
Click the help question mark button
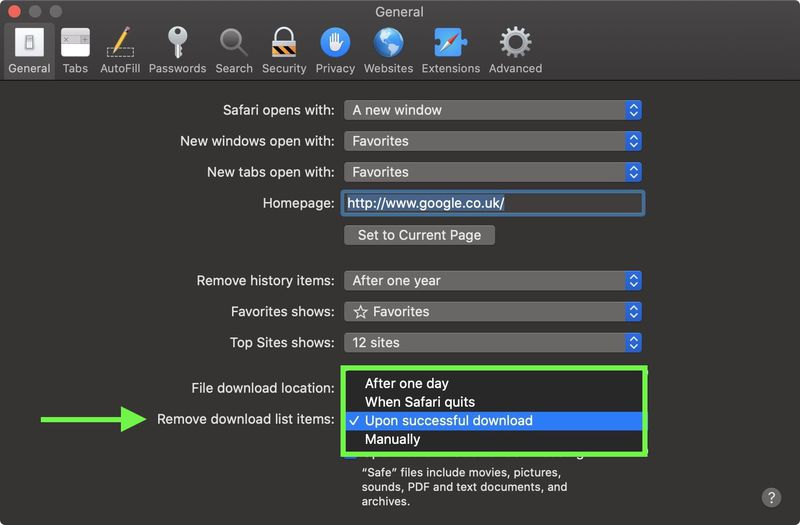click(x=771, y=497)
